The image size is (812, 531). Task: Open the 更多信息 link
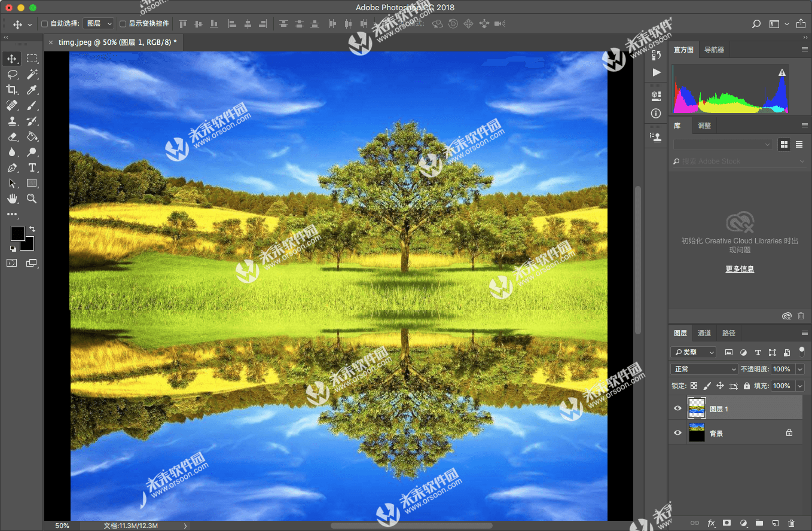pyautogui.click(x=740, y=269)
